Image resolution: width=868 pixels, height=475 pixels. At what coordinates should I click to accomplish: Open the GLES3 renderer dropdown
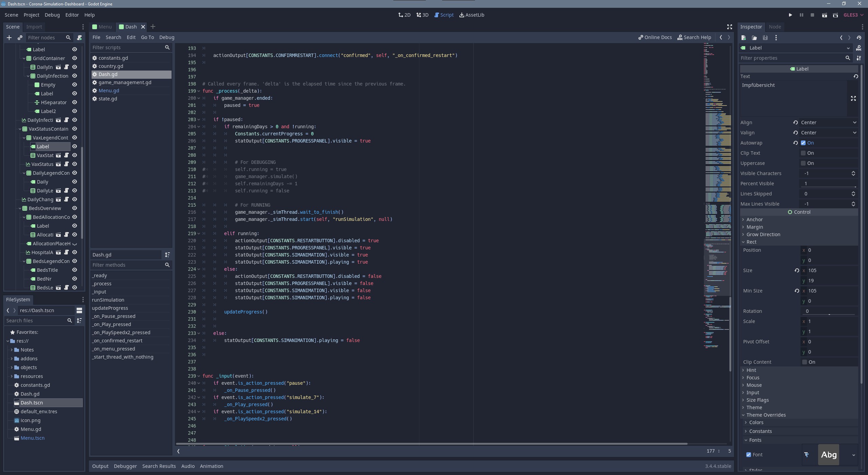click(853, 15)
